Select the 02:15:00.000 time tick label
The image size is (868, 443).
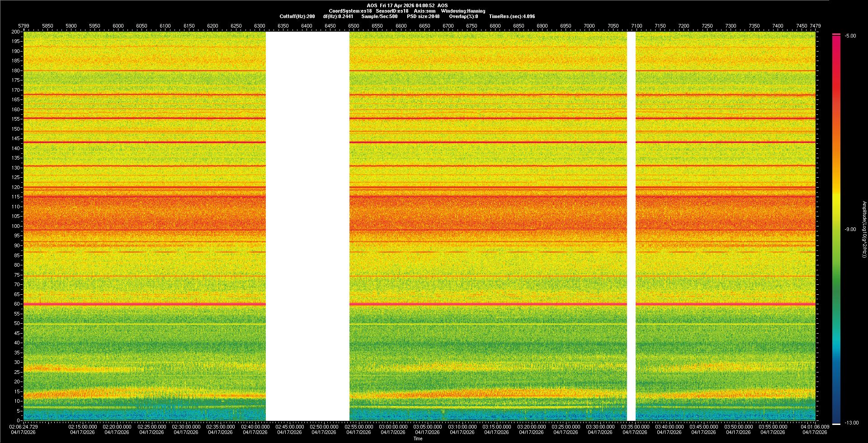82,426
